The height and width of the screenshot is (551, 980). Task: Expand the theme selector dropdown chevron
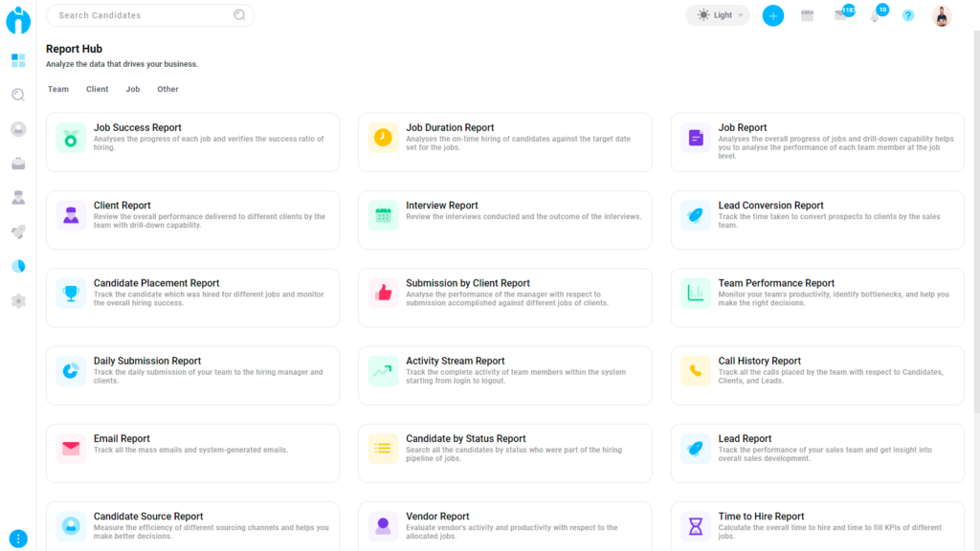pyautogui.click(x=739, y=14)
